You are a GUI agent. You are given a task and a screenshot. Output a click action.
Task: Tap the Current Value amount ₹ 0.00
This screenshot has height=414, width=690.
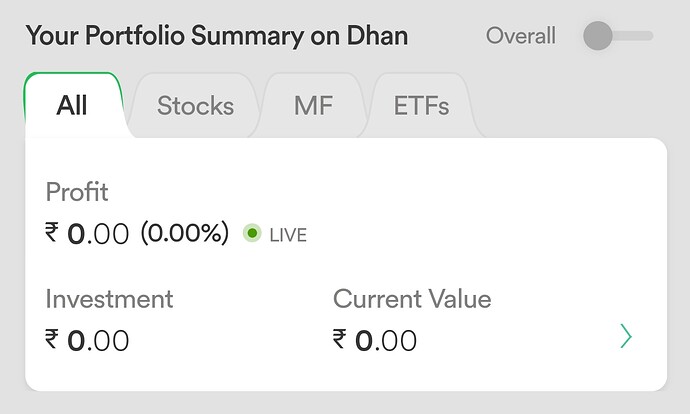374,340
